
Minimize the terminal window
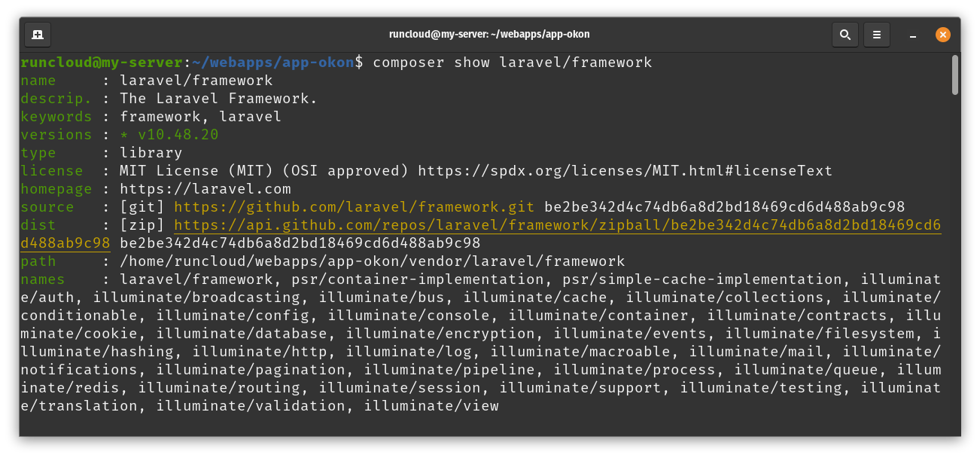[x=913, y=35]
